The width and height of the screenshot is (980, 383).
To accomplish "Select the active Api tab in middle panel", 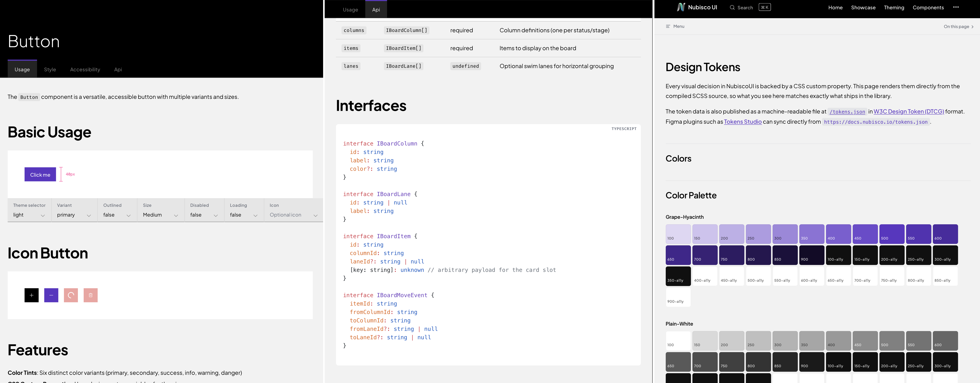I will pyautogui.click(x=376, y=10).
